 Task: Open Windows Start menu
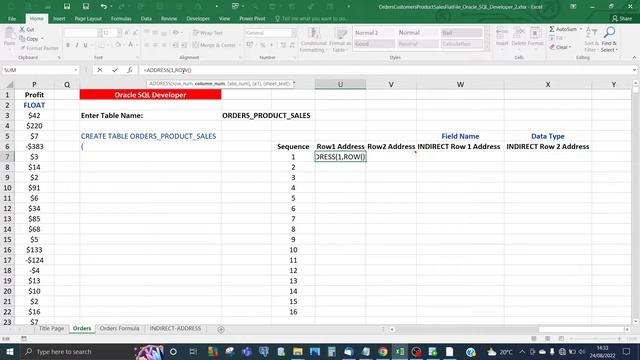9,351
